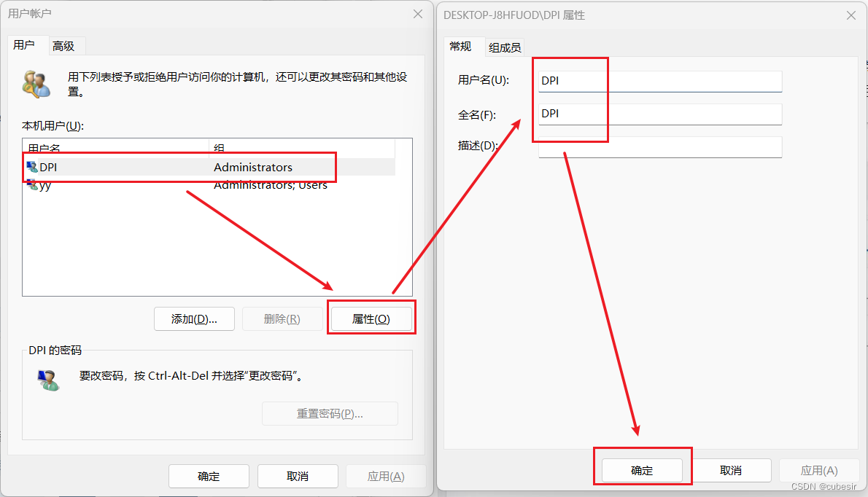Click 取消 in DPI 属性 window
This screenshot has width=868, height=497.
731,471
